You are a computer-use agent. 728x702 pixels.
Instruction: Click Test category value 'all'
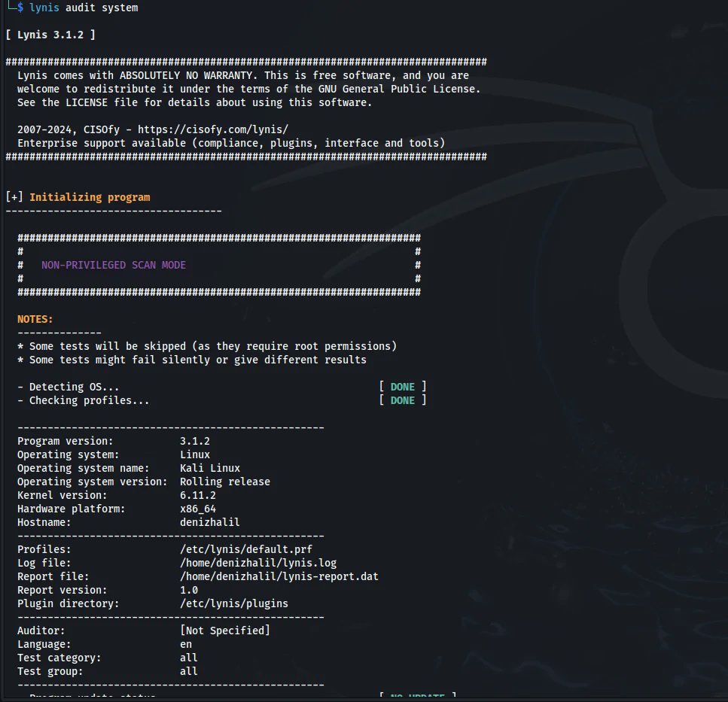pos(189,658)
